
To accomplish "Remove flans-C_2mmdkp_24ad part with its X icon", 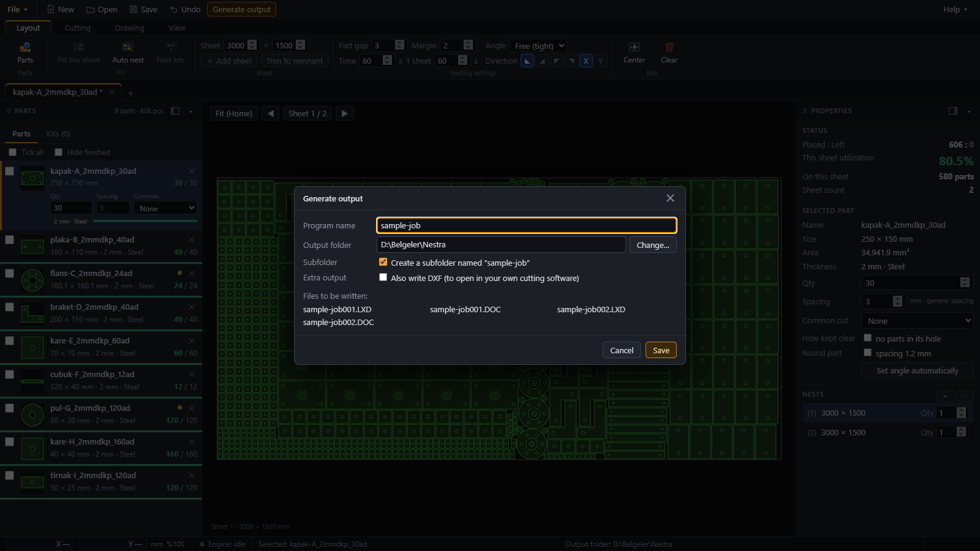I will click(x=192, y=274).
